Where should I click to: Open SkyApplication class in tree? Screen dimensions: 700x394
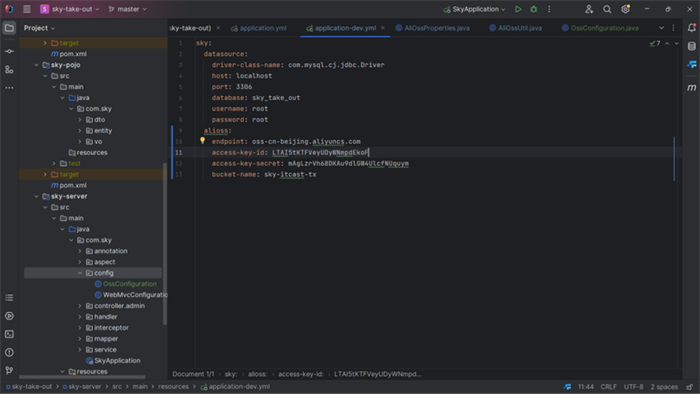click(x=113, y=361)
